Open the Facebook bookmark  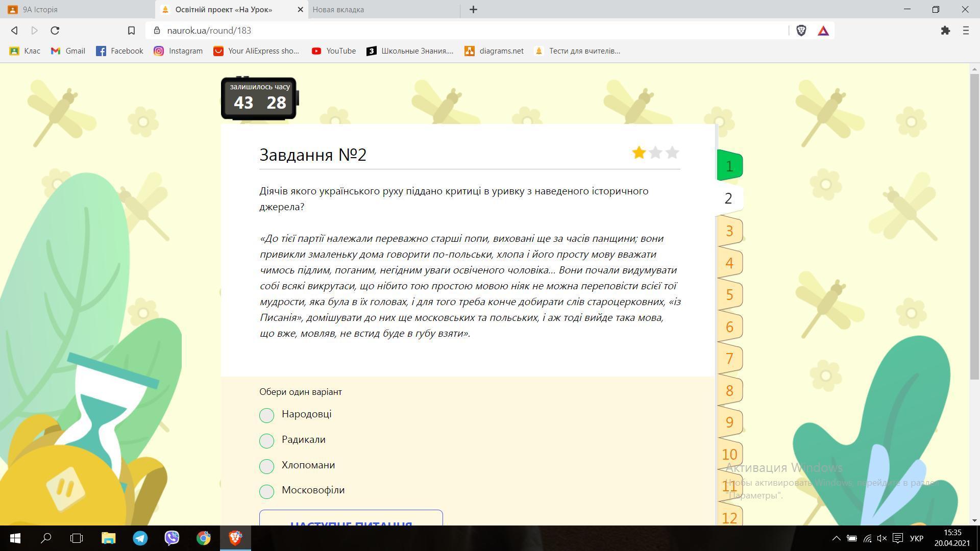[119, 51]
